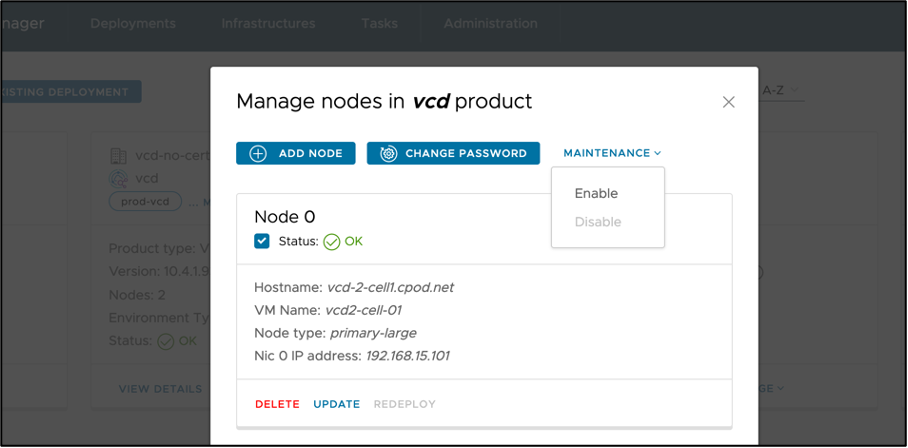This screenshot has width=908, height=448.
Task: Click the vcd product icon in the deployment card
Action: pyautogui.click(x=118, y=178)
